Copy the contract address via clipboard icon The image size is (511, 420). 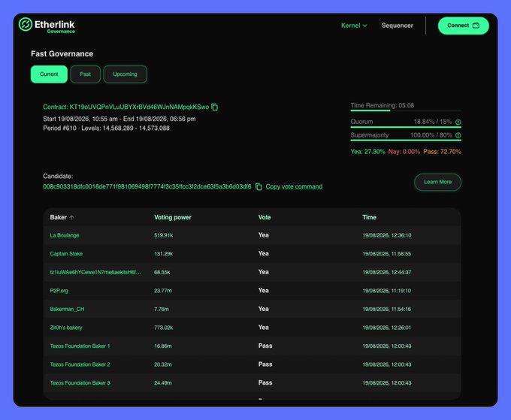click(214, 107)
